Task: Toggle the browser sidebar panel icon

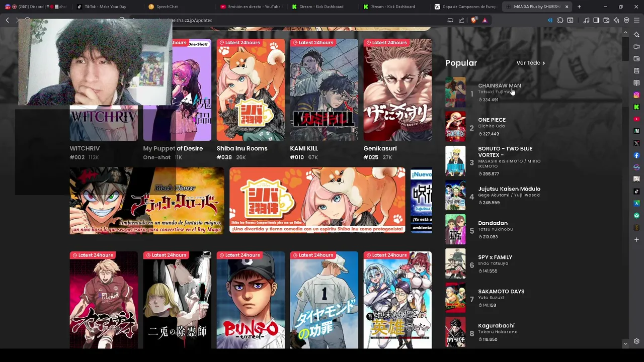Action: pyautogui.click(x=596, y=20)
